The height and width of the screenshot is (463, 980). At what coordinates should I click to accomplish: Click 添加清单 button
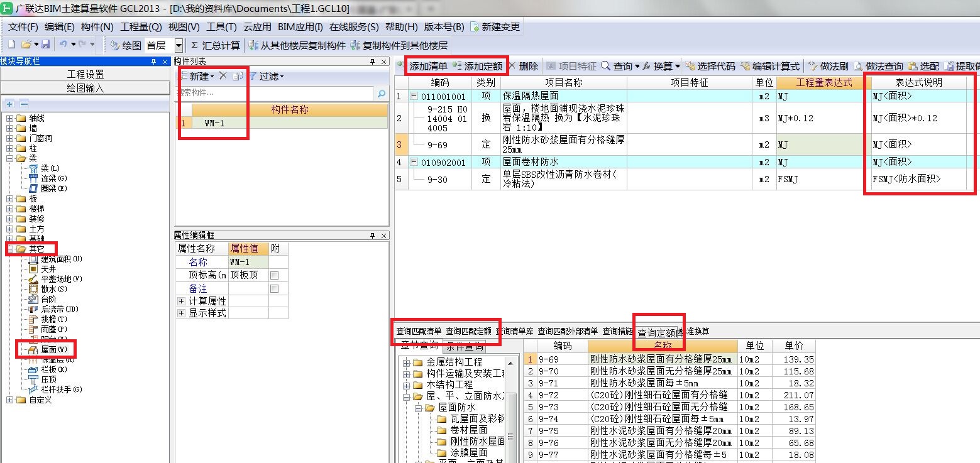tap(423, 66)
